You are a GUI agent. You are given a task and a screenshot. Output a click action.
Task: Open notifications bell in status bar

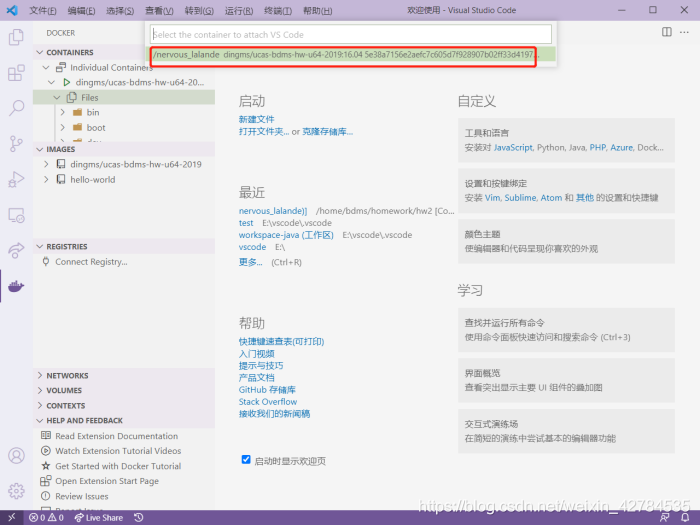[x=685, y=517]
